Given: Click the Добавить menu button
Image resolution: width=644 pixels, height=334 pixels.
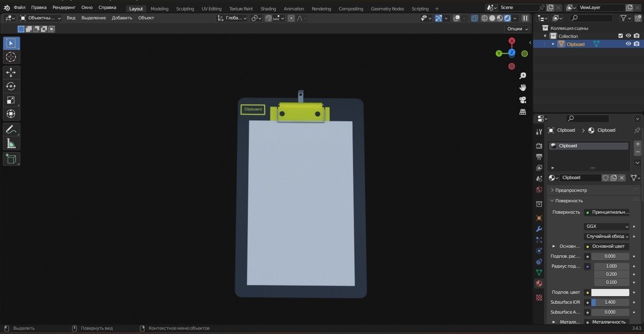Looking at the screenshot, I should click(x=121, y=18).
